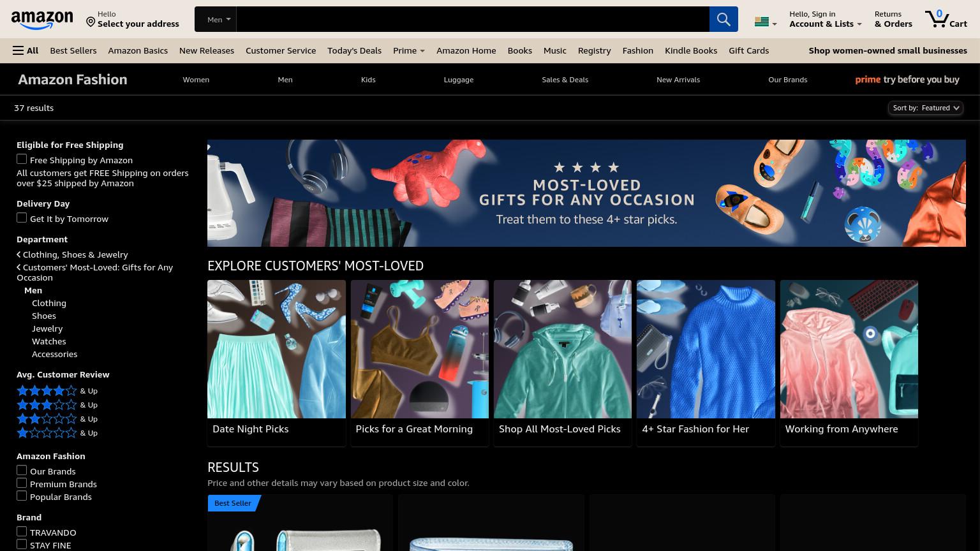Open Men tab in Amazon Fashion

[x=285, y=80]
